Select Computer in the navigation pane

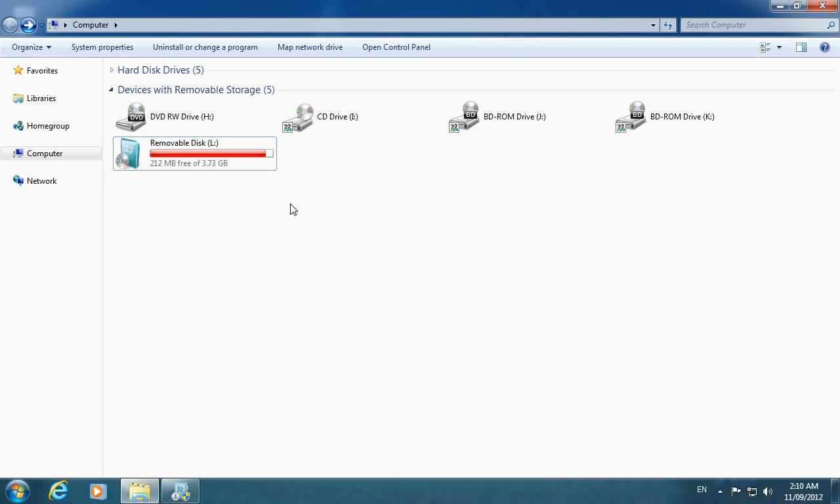pos(44,153)
